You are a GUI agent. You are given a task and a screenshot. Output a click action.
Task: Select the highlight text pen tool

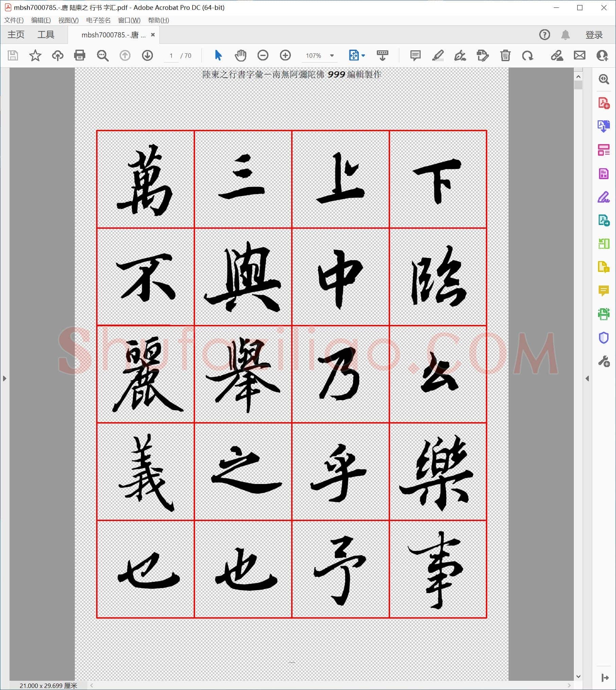(x=438, y=55)
